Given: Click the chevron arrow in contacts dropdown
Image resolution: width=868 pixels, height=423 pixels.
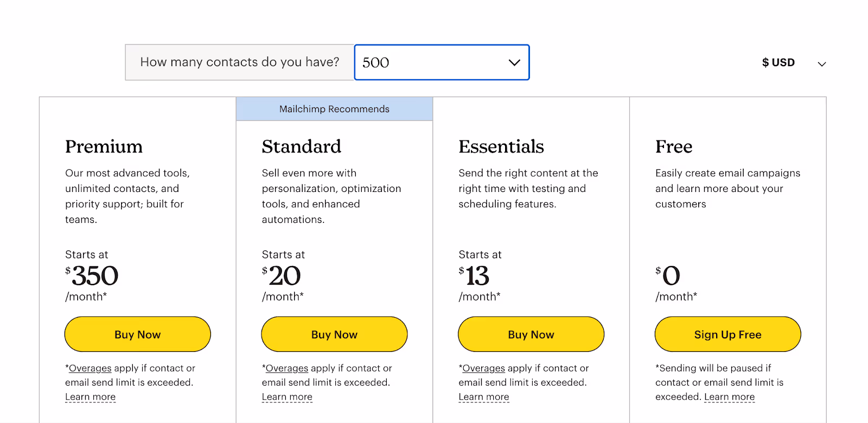Looking at the screenshot, I should (514, 62).
